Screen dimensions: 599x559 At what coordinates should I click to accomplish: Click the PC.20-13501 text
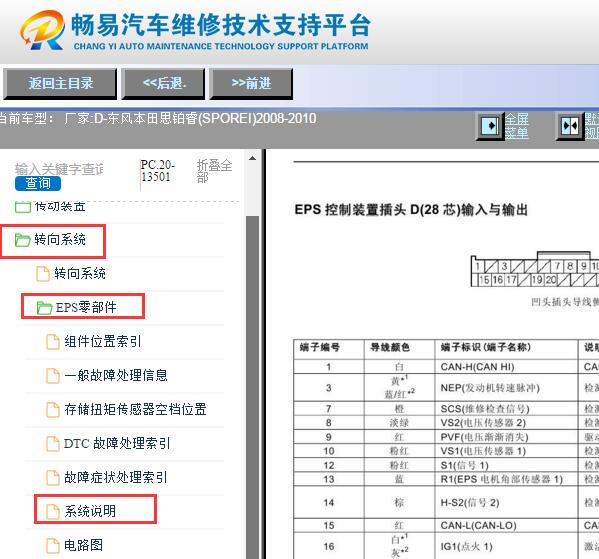157,170
